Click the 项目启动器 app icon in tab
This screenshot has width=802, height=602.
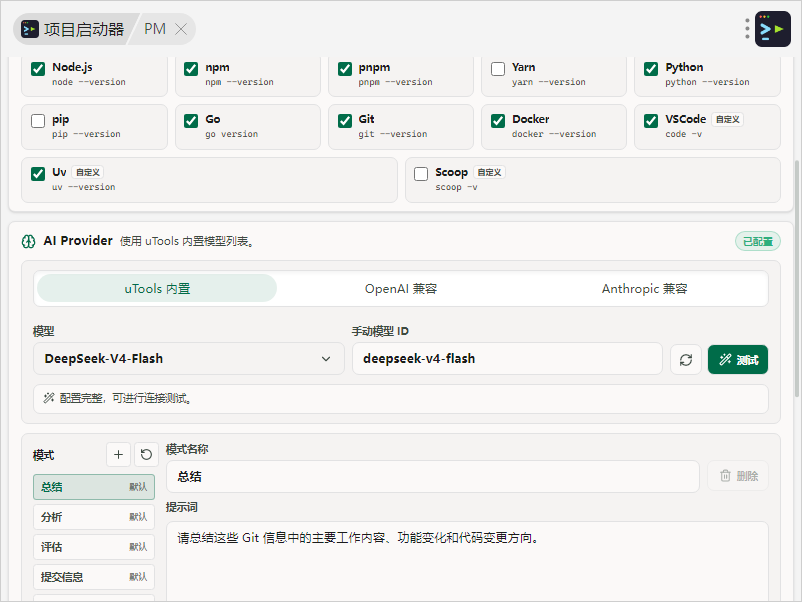30,30
